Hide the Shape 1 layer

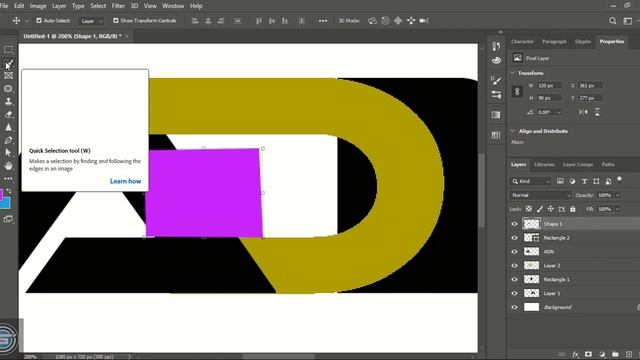coord(514,224)
